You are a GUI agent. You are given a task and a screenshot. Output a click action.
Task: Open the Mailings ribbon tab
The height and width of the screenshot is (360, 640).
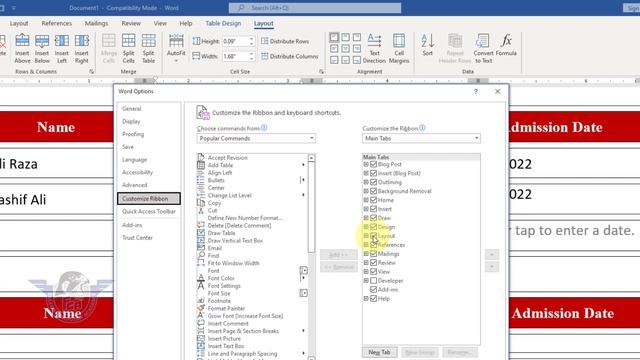point(96,23)
